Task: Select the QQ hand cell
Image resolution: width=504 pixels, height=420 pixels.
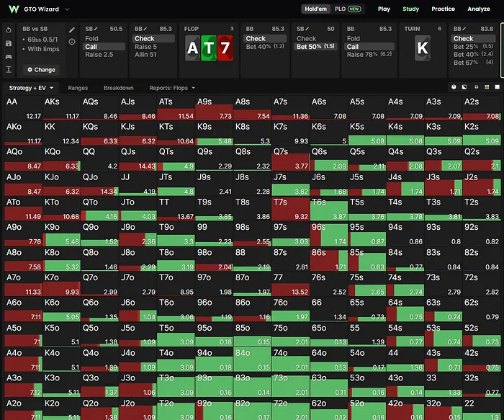Action: 99,158
